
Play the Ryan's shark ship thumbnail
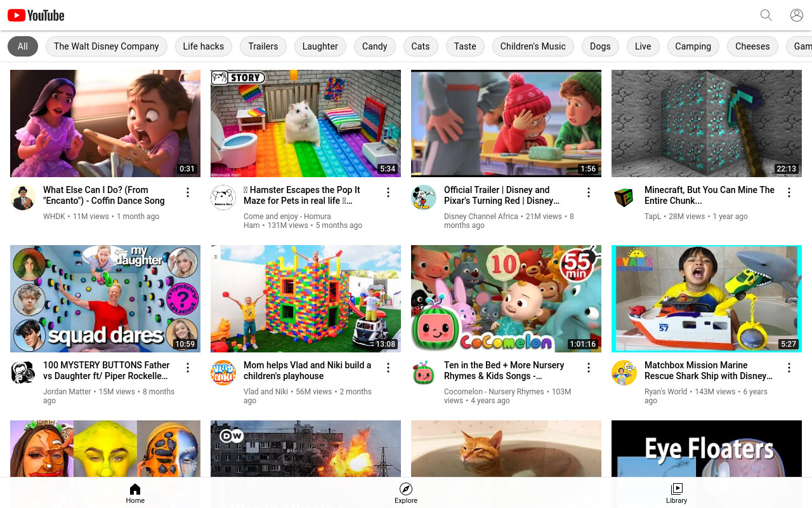point(707,298)
